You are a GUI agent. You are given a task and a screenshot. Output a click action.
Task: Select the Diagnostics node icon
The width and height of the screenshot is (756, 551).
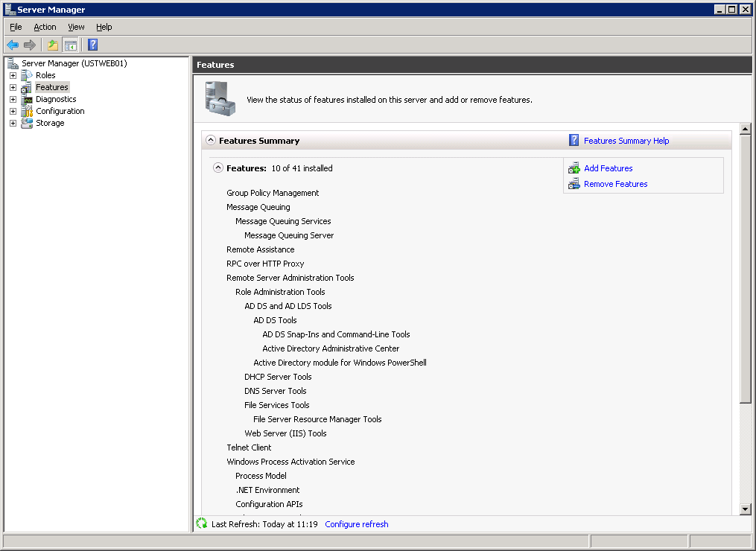27,99
